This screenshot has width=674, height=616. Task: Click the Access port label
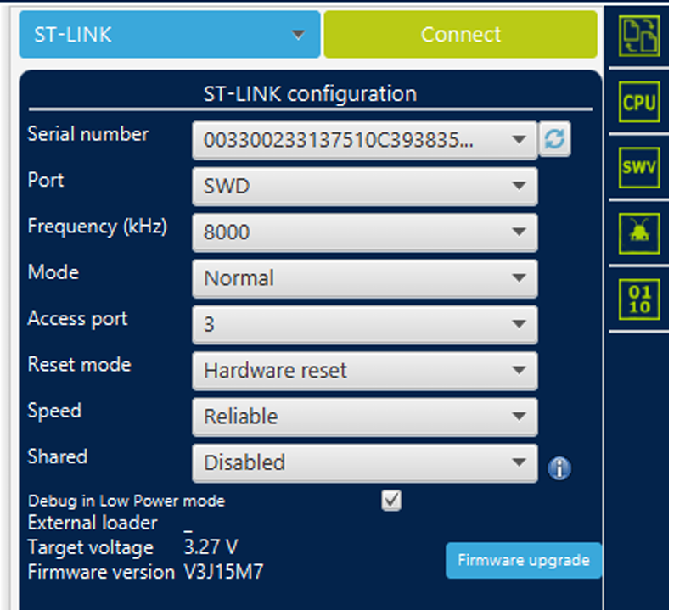[78, 319]
